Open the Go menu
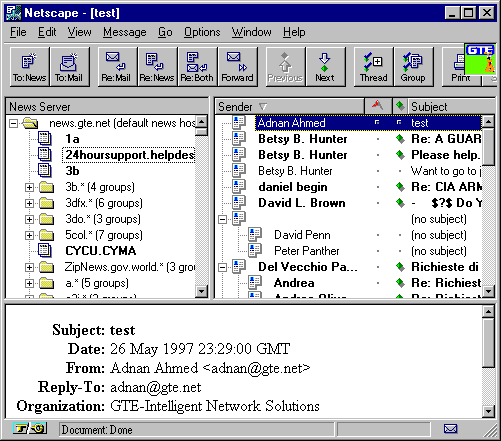The width and height of the screenshot is (501, 441). (165, 32)
